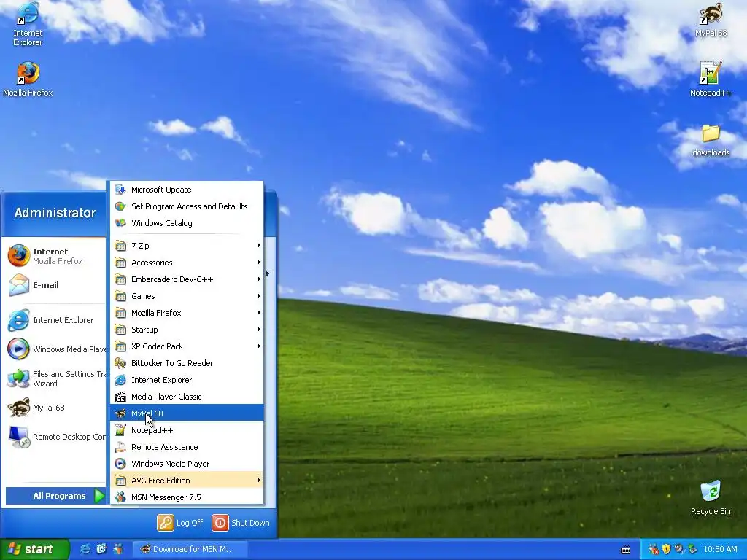Open Set Program Access and Defaults
Image resolution: width=747 pixels, height=560 pixels.
(187, 206)
